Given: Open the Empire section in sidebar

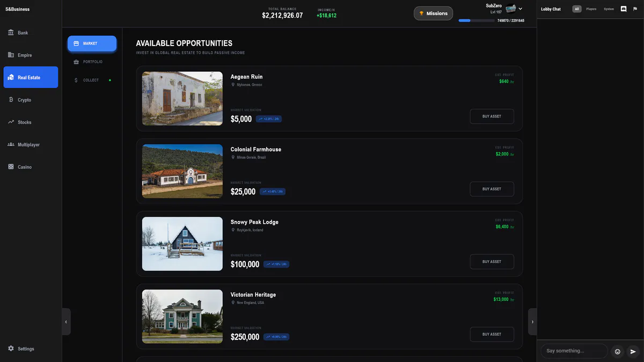Looking at the screenshot, I should [31, 55].
